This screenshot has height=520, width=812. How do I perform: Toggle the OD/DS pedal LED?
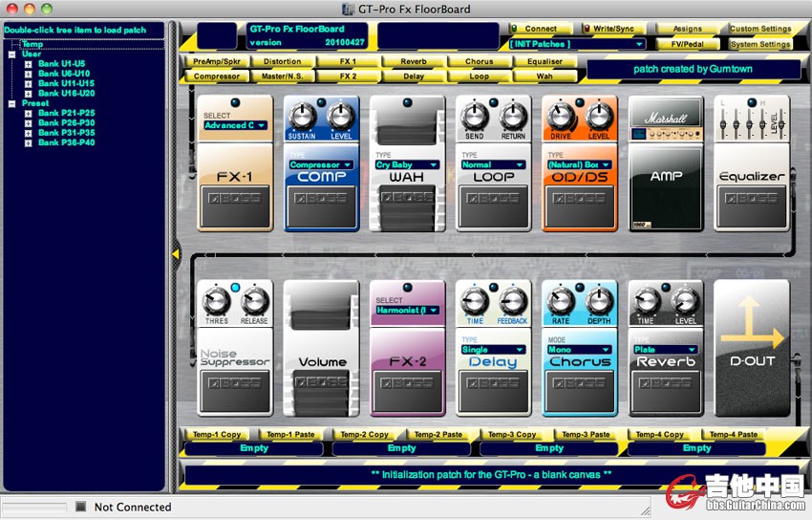point(580,102)
